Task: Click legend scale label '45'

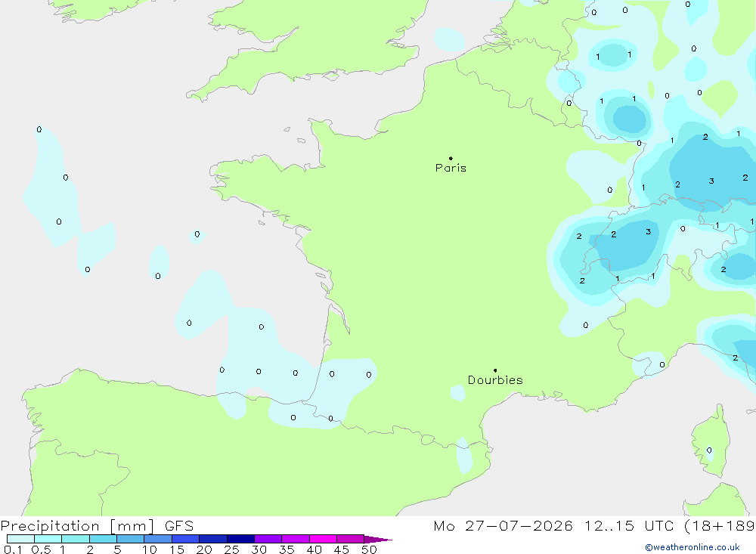Action: click(x=342, y=549)
